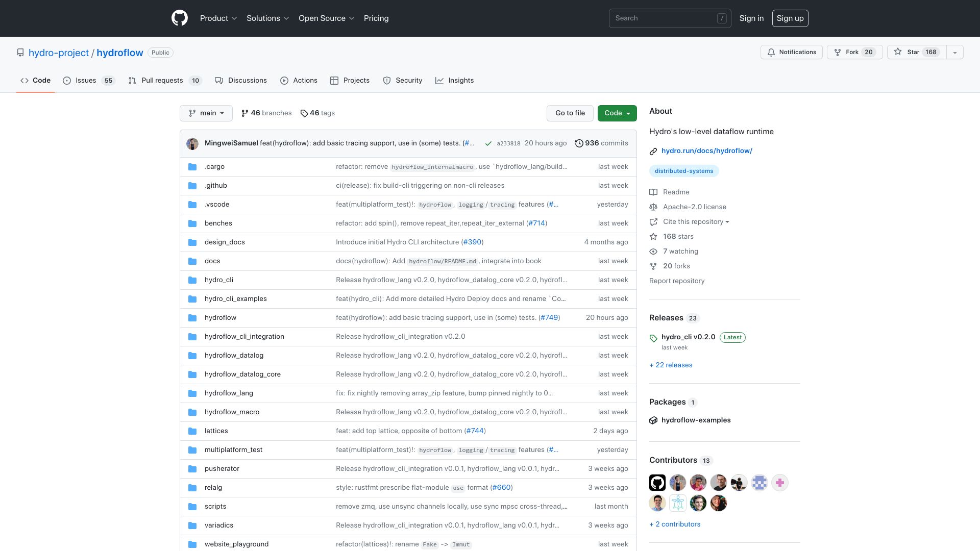This screenshot has height=551, width=980.
Task: Open the 46 branches link
Action: [x=266, y=113]
